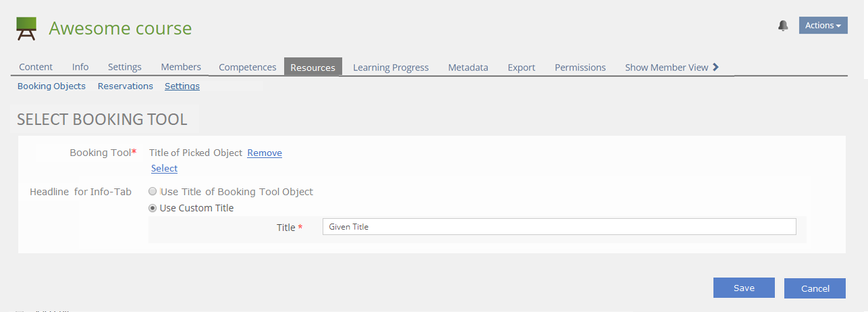The image size is (868, 312).
Task: Save the booking tool settings
Action: tap(744, 288)
